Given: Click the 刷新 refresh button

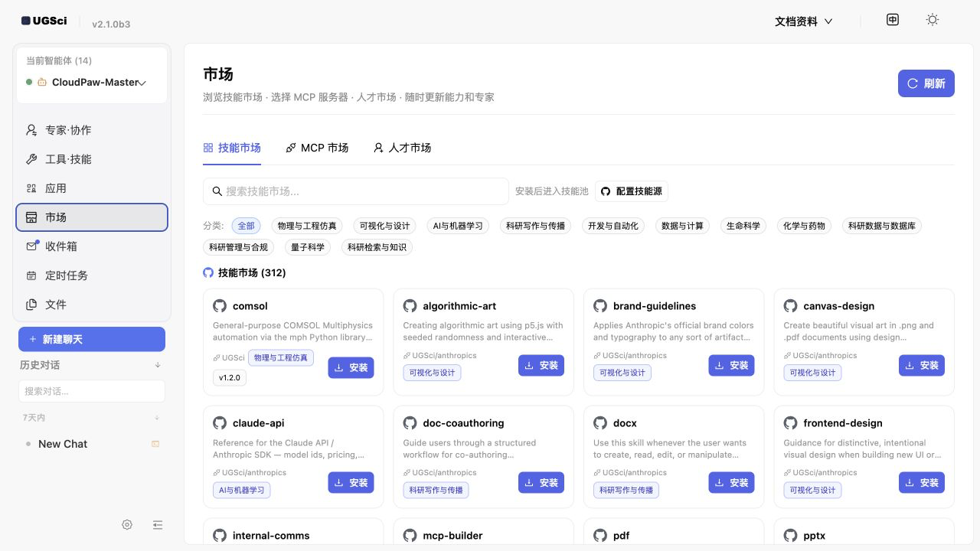Looking at the screenshot, I should [926, 83].
